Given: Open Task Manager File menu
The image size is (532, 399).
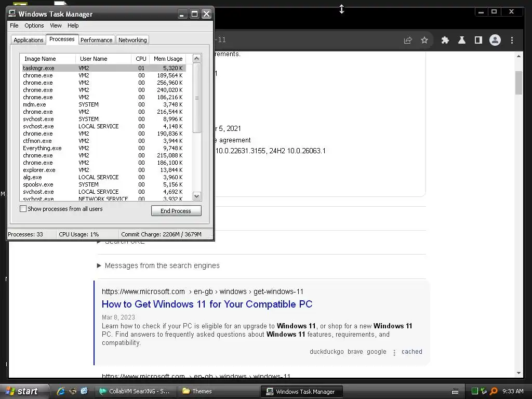Looking at the screenshot, I should coord(14,25).
